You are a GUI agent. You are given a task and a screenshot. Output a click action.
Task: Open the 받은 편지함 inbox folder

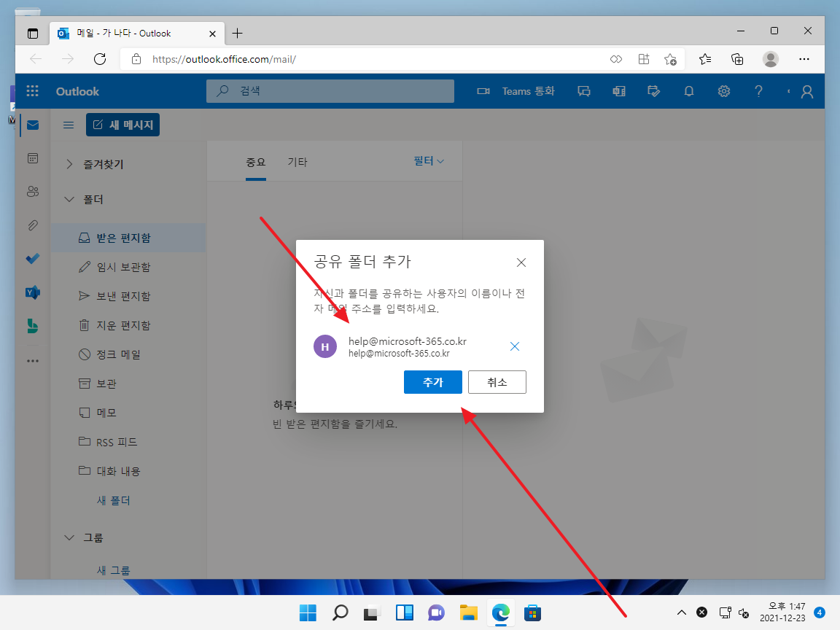[128, 238]
